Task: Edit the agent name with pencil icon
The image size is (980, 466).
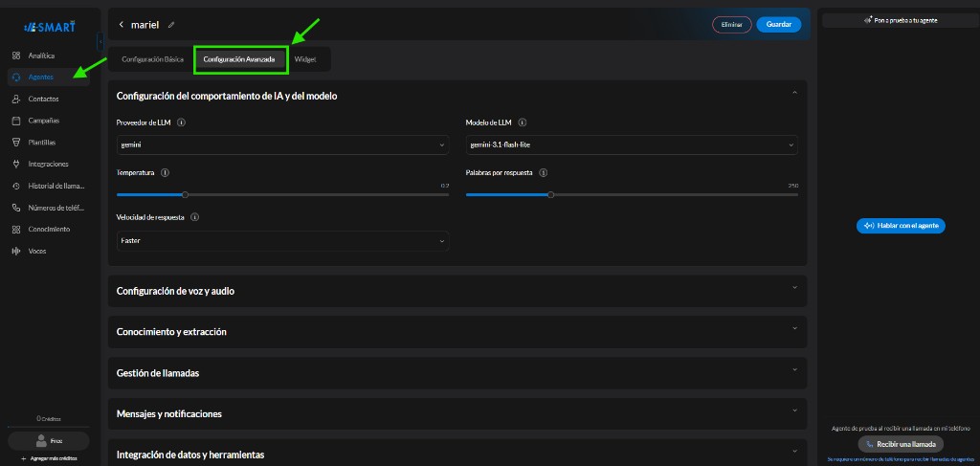Action: click(x=171, y=25)
